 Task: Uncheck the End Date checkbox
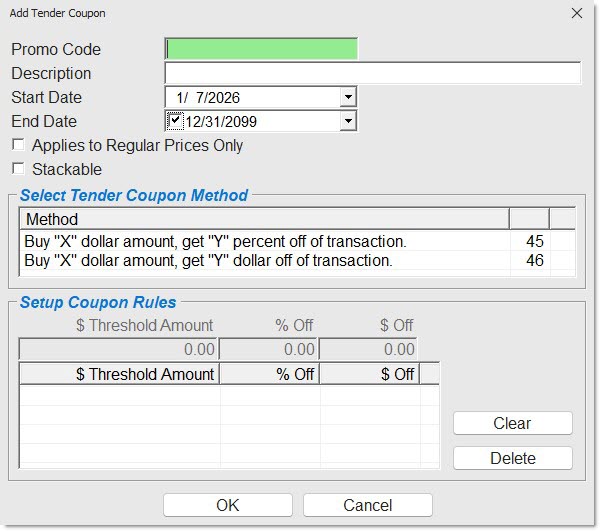176,121
